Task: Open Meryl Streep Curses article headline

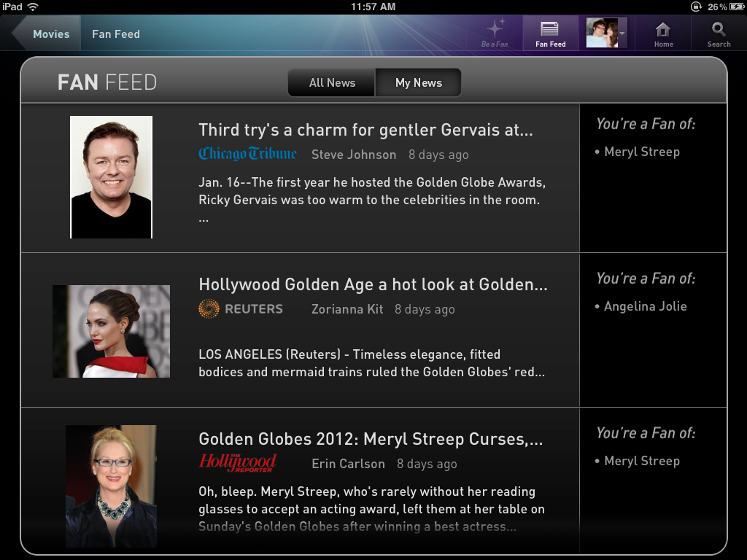Action: pos(371,439)
